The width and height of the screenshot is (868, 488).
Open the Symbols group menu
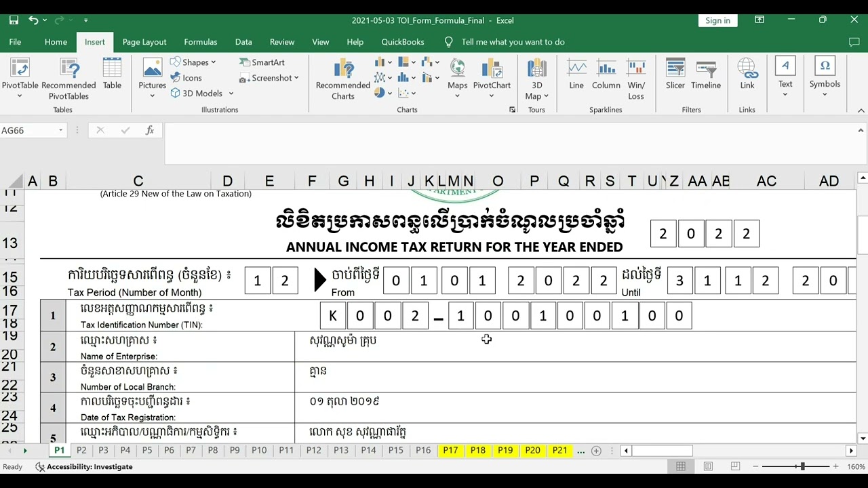click(825, 77)
